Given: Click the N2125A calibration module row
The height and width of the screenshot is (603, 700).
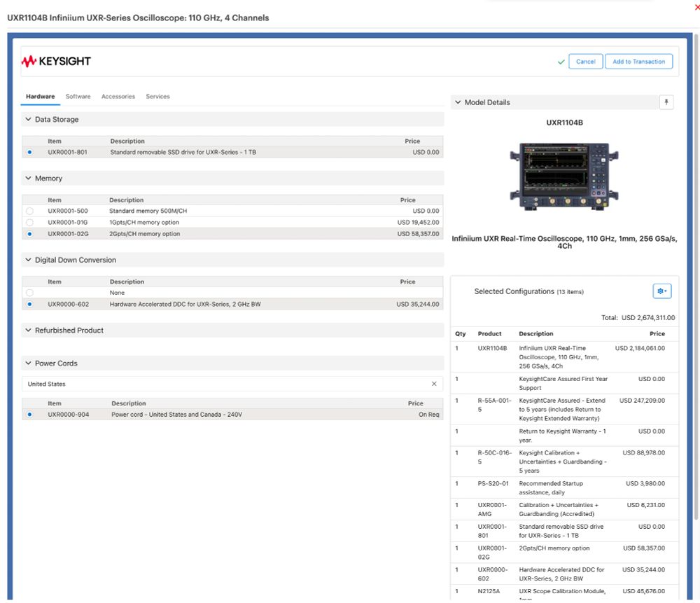Looking at the screenshot, I should point(565,593).
